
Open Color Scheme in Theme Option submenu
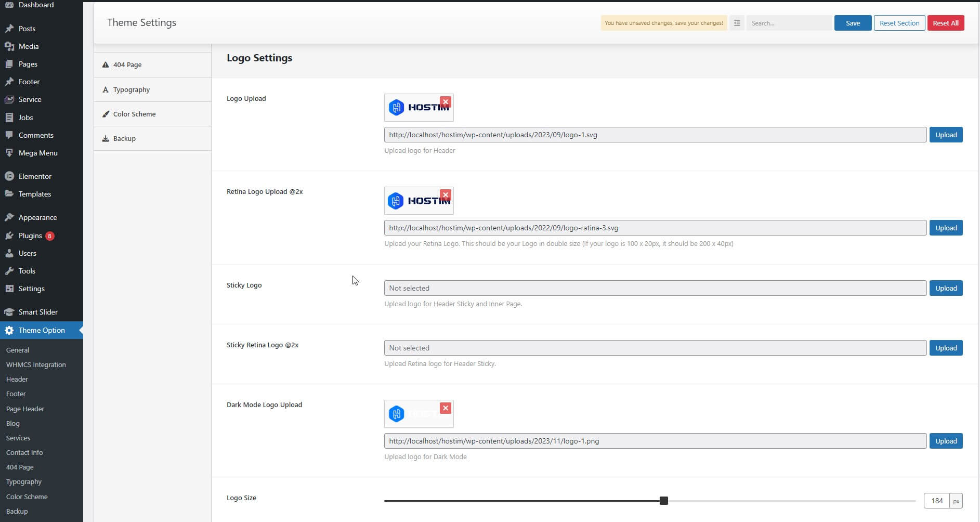click(27, 497)
